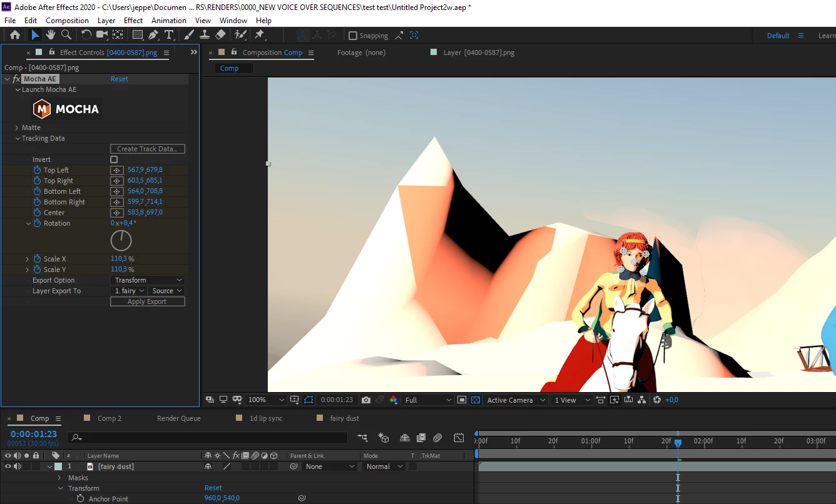Screen dimensions: 836x504
Task: Enable the Snapping checkbox
Action: coord(353,36)
